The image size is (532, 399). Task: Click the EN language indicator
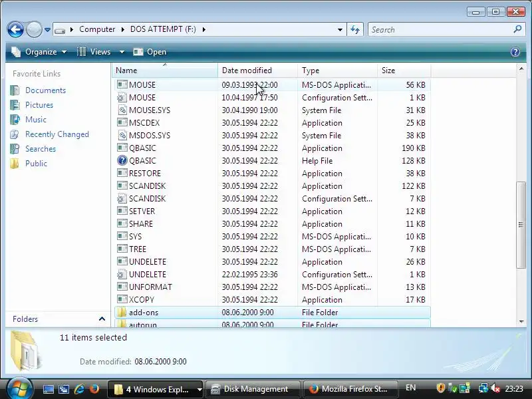click(410, 388)
